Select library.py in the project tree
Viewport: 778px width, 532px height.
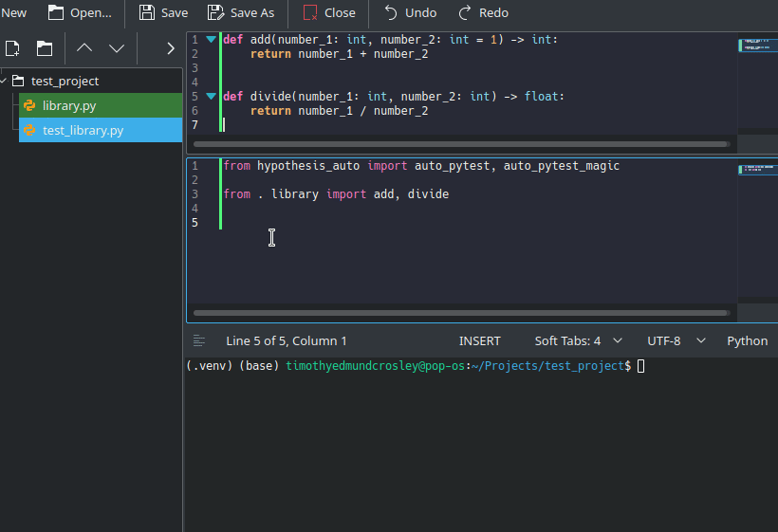click(69, 105)
